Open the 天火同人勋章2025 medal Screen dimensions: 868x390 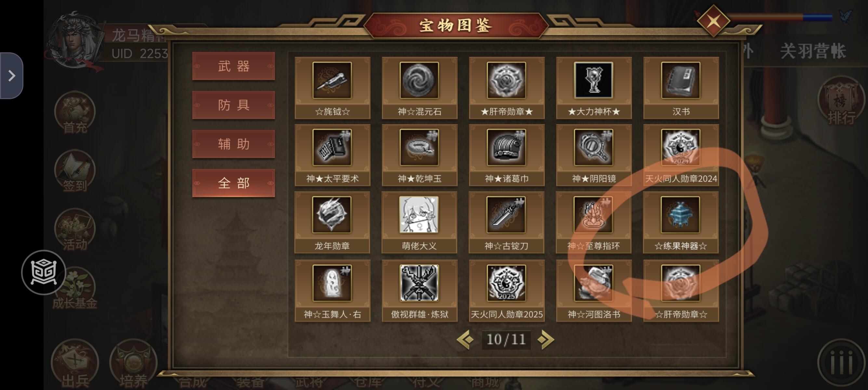[x=506, y=290]
